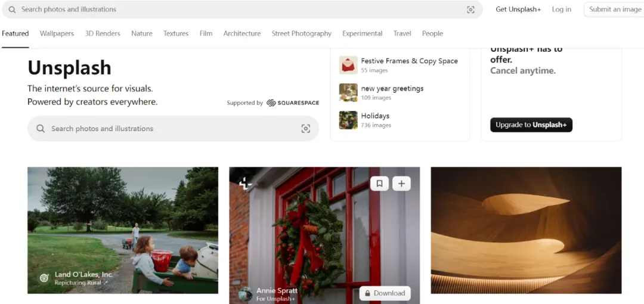Screen dimensions: 644x304
Task: Focus the hero search photos and illustrations field
Action: (173, 129)
